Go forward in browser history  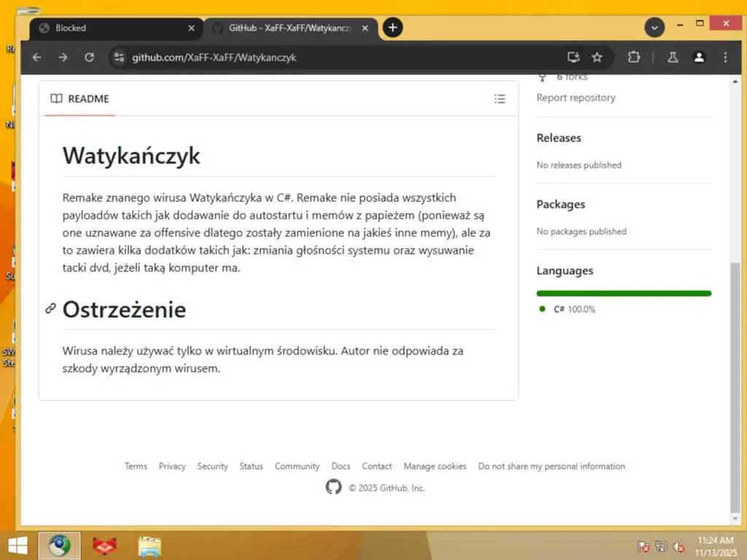(x=63, y=58)
